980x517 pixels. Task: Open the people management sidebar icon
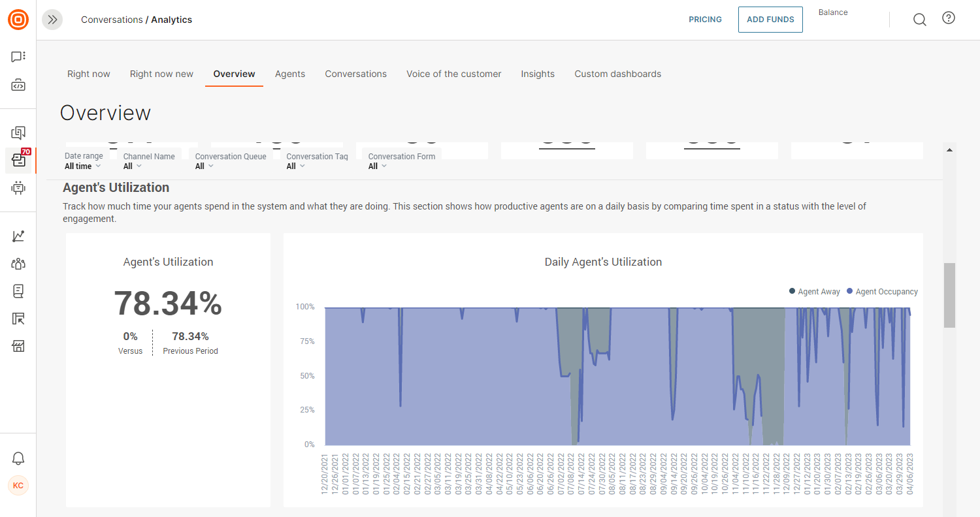click(18, 264)
